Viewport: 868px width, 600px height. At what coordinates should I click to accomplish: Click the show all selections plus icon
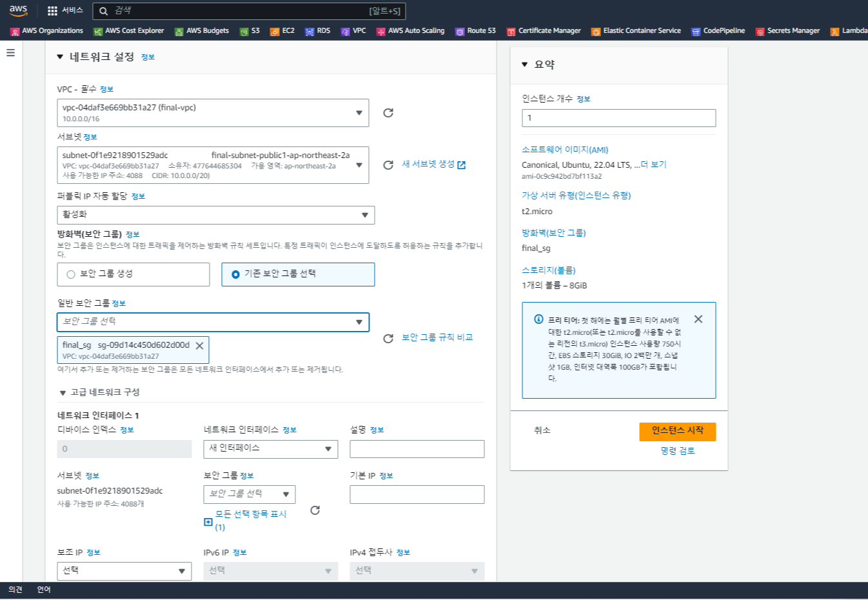pyautogui.click(x=208, y=522)
